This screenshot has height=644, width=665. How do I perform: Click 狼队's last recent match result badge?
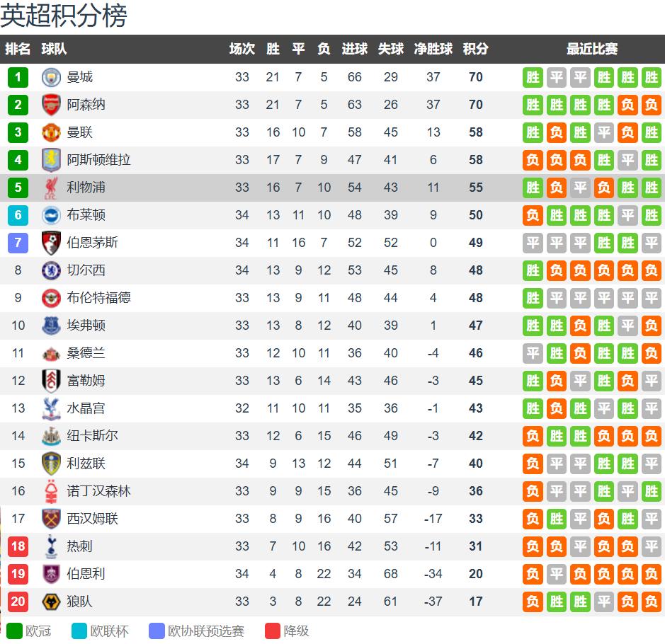[x=651, y=602]
